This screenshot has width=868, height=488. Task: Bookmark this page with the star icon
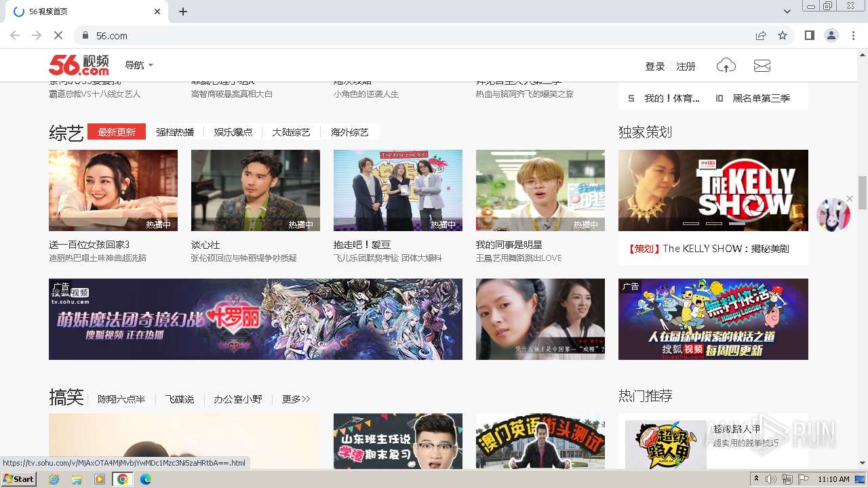[x=783, y=35]
